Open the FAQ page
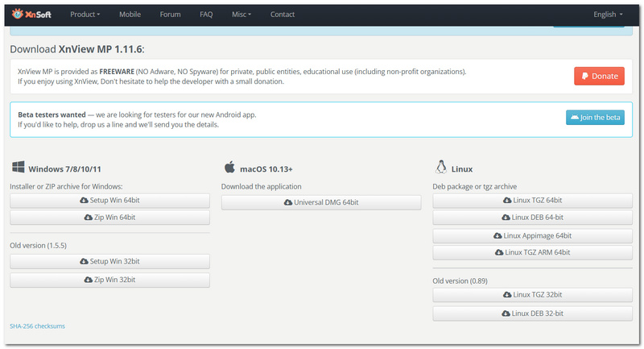 point(206,15)
